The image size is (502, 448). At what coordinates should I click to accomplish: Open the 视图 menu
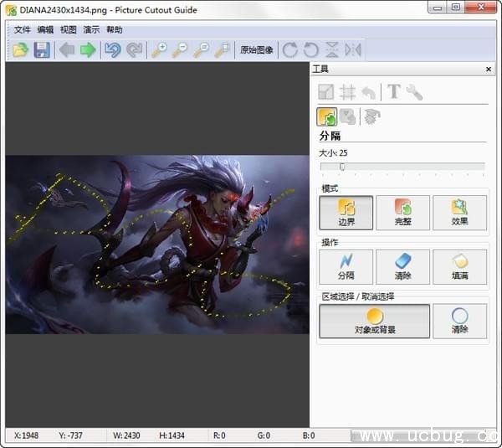(68, 29)
